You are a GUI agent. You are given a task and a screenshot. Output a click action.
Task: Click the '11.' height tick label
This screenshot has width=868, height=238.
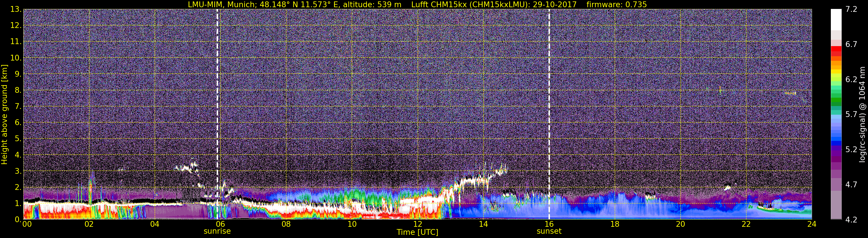pos(16,41)
